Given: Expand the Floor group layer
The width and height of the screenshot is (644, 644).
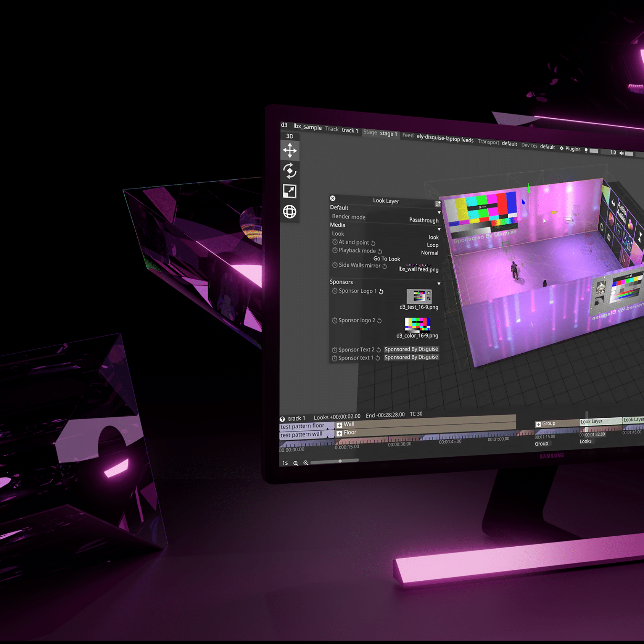Looking at the screenshot, I should click(x=339, y=433).
